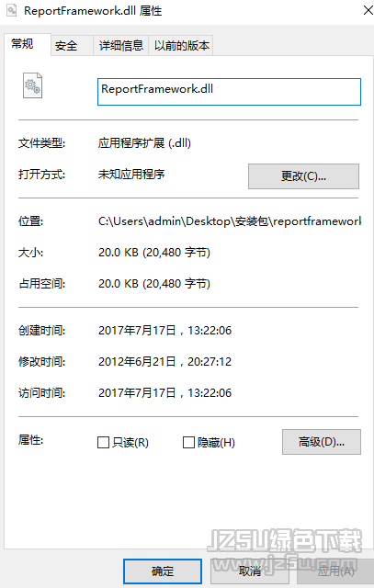Open the 详细信息 tab
This screenshot has height=588, width=374.
120,46
